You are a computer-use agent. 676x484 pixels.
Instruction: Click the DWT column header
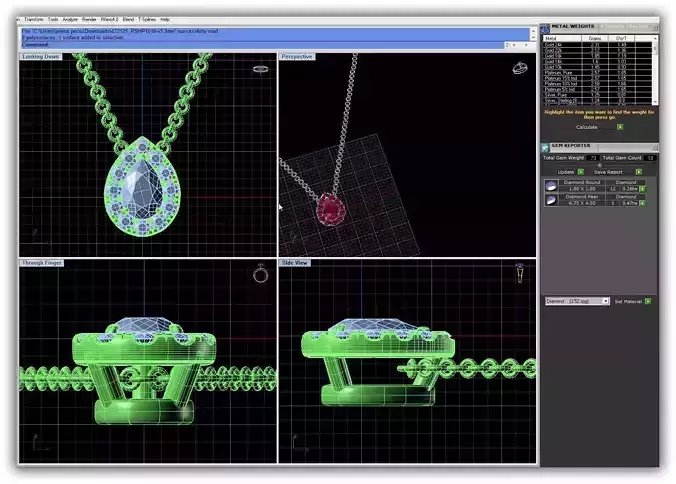[621, 39]
